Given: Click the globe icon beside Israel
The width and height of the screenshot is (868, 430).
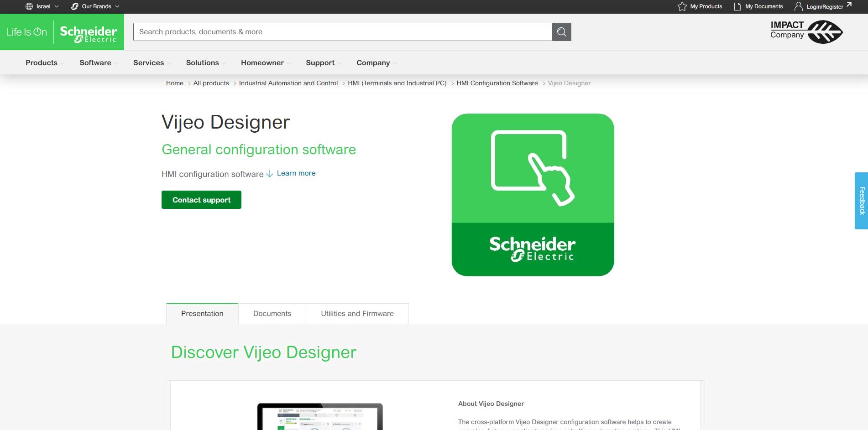Looking at the screenshot, I should pos(29,6).
